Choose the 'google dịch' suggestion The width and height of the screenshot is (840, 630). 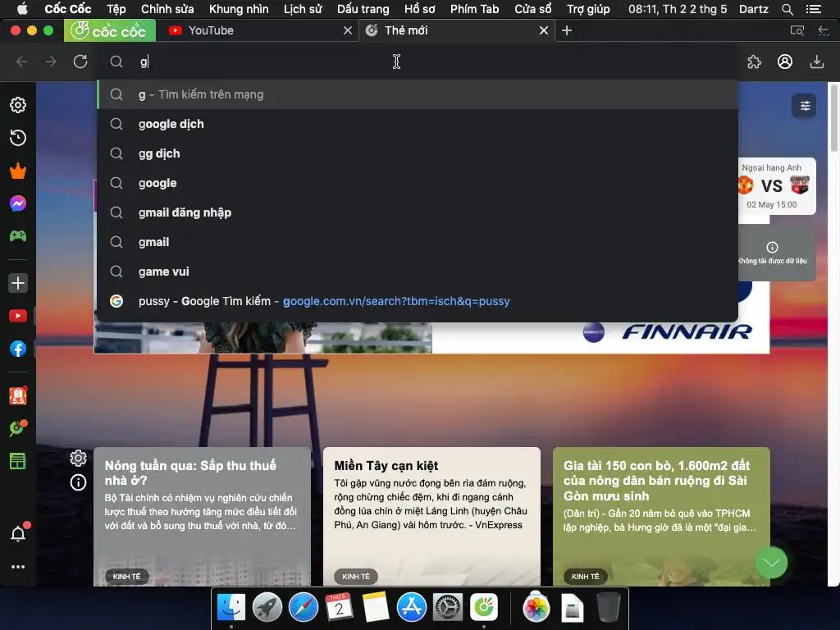click(x=418, y=124)
